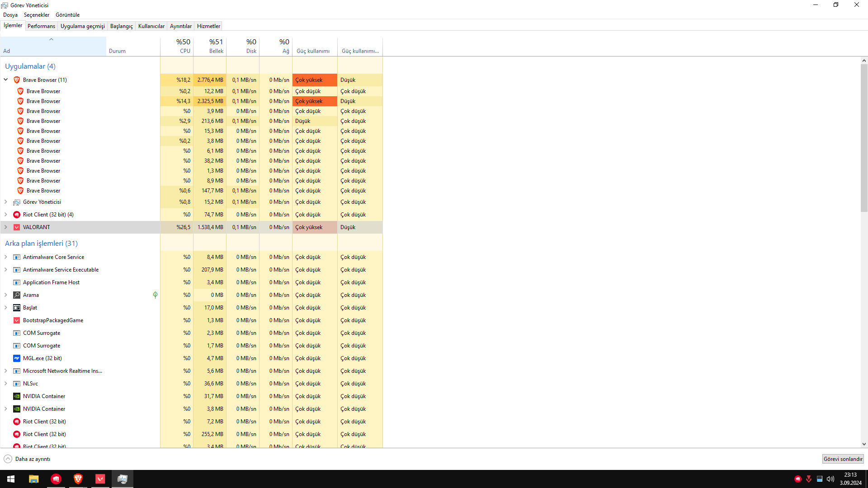The width and height of the screenshot is (868, 488).
Task: Click the Arama search process icon
Action: coord(17,295)
